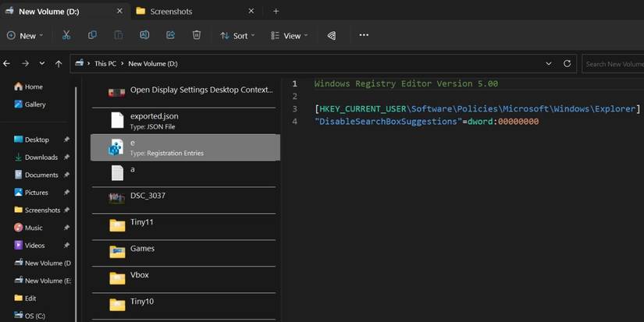
Task: Expand the address bar history dropdown
Action: pyautogui.click(x=550, y=64)
